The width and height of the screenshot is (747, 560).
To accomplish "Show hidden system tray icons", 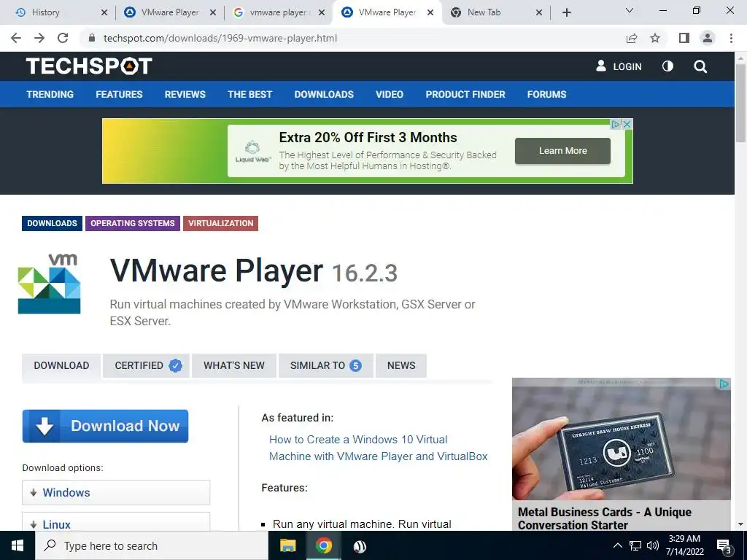I will click(x=617, y=545).
